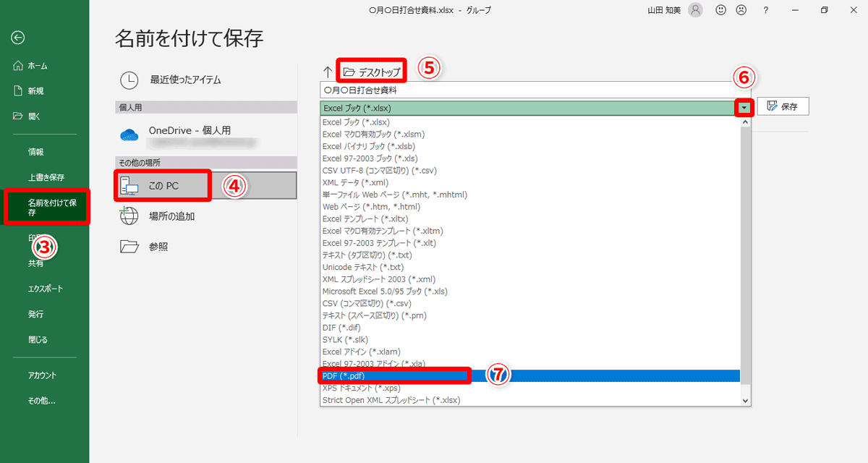Open the file format dropdown arrow
868x463 pixels.
point(745,107)
